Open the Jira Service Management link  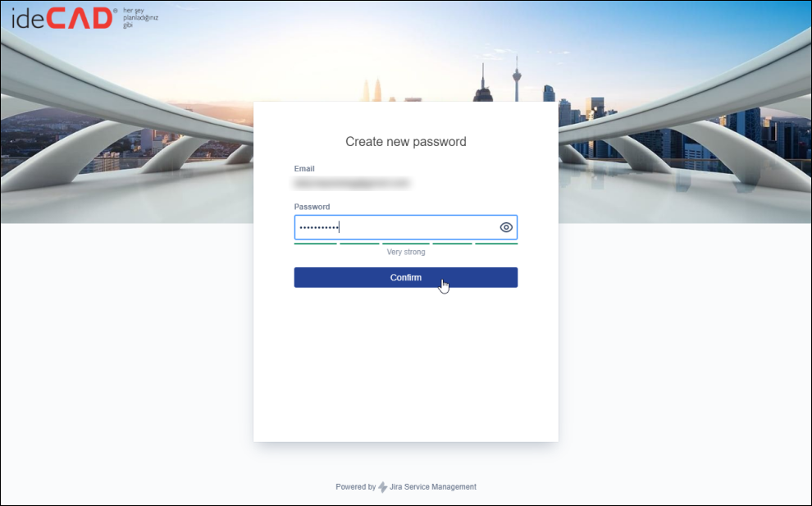433,487
